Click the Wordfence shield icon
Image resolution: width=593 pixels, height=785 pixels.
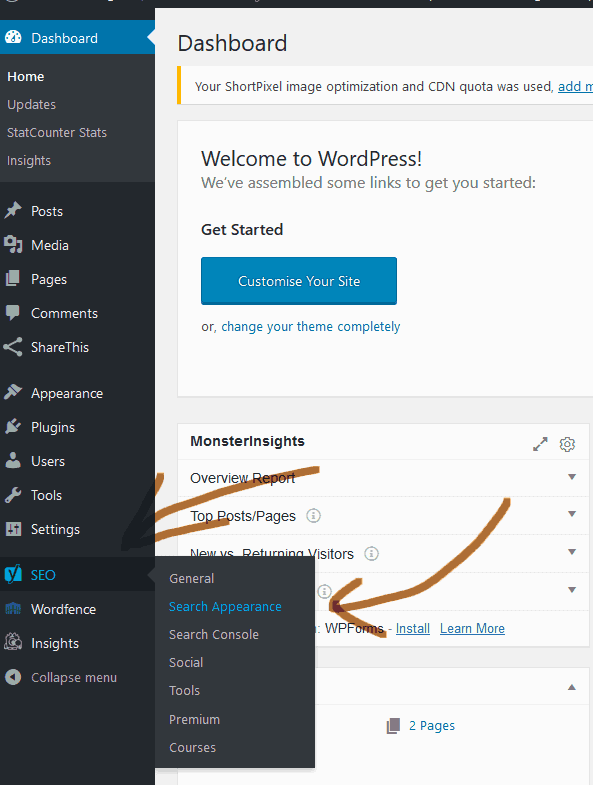pyautogui.click(x=13, y=609)
